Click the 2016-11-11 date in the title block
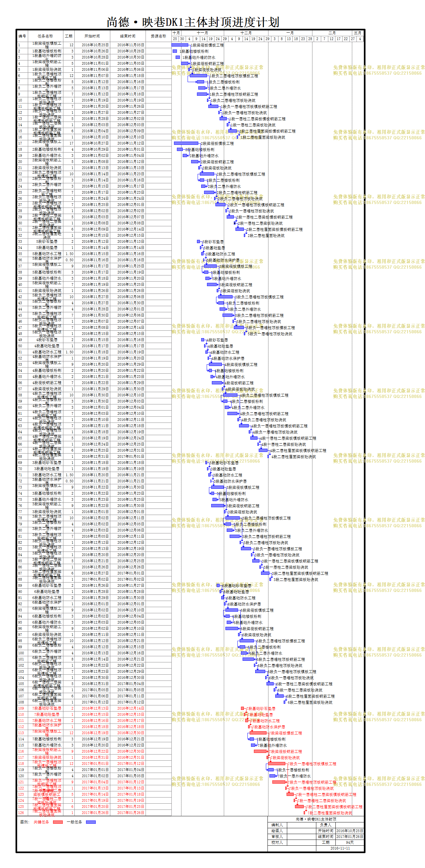 point(340,848)
